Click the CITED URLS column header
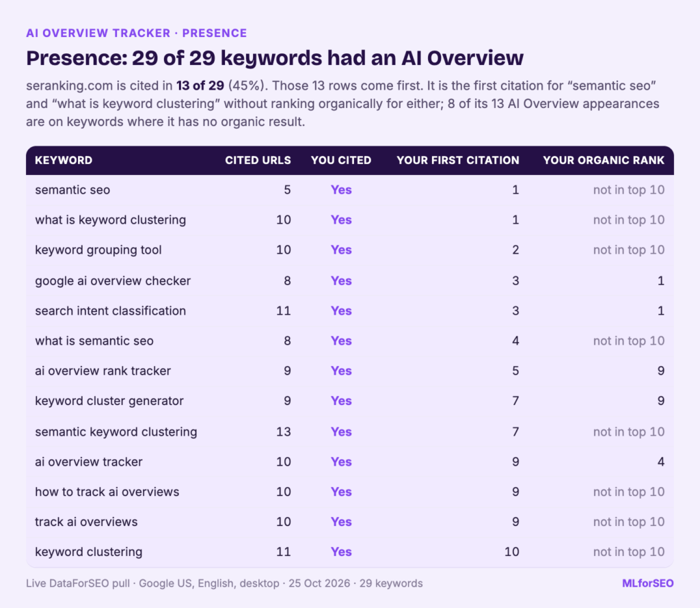 click(258, 160)
